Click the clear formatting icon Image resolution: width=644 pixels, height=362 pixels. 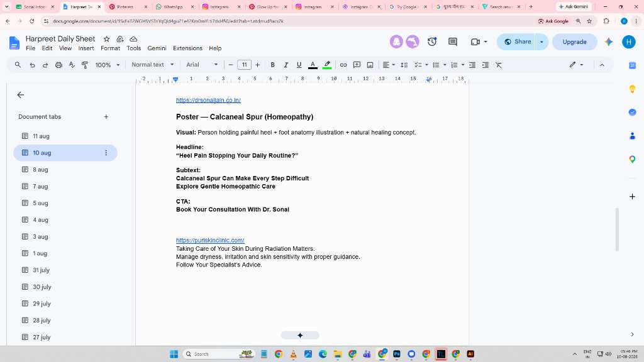coord(499,65)
